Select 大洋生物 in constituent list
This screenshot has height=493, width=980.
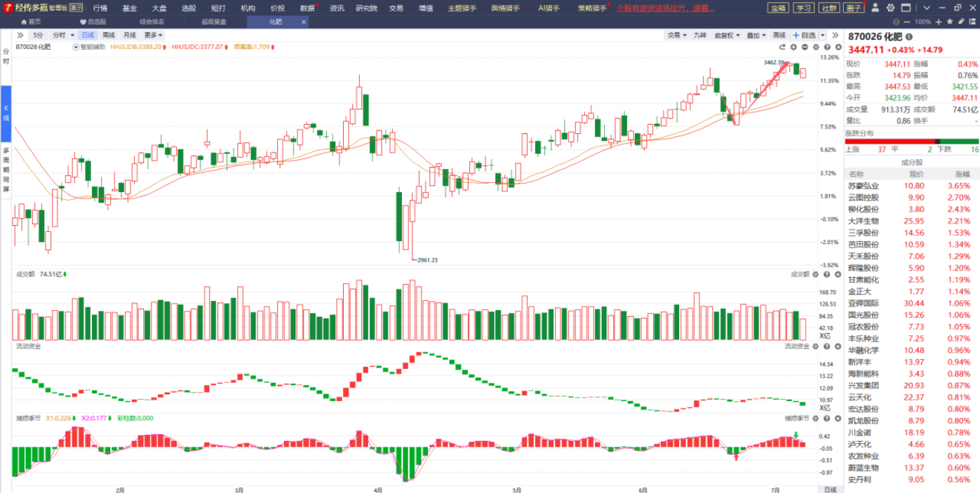(x=863, y=221)
